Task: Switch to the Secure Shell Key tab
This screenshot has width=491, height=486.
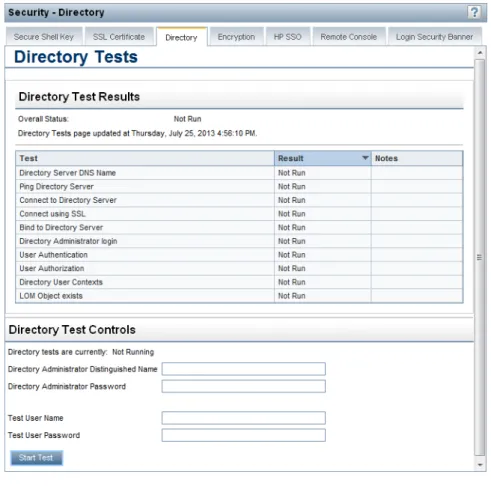Action: point(44,37)
